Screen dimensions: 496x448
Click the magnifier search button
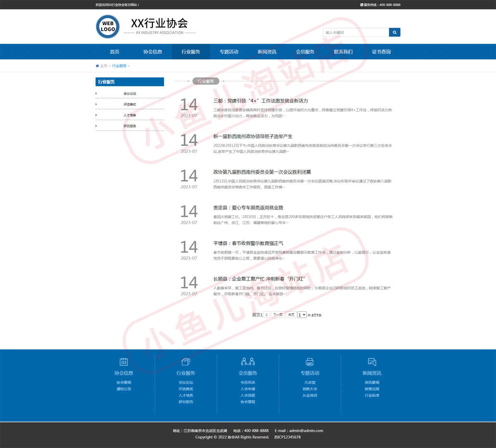tap(395, 32)
